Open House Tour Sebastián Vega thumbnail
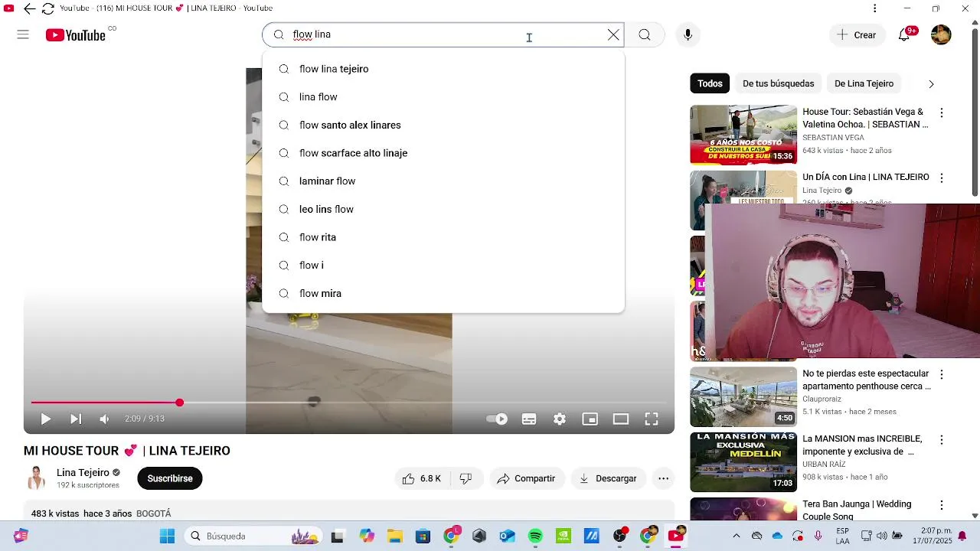 [x=743, y=135]
